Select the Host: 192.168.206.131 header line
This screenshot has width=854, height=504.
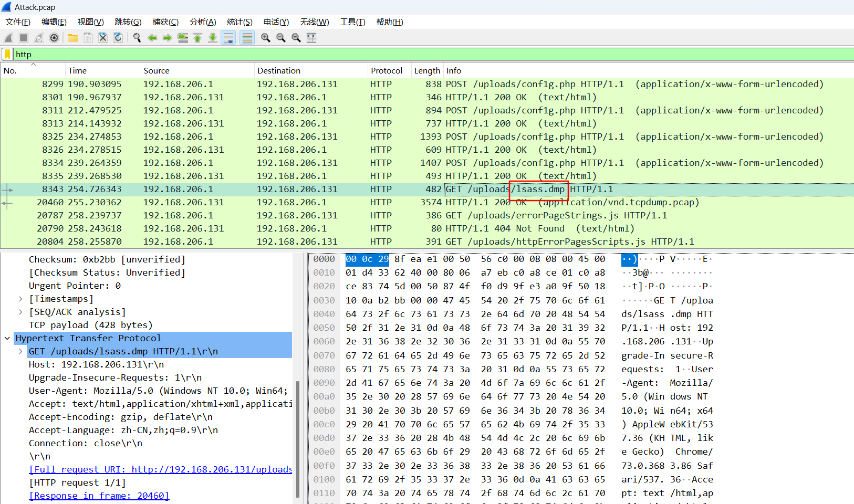point(96,364)
